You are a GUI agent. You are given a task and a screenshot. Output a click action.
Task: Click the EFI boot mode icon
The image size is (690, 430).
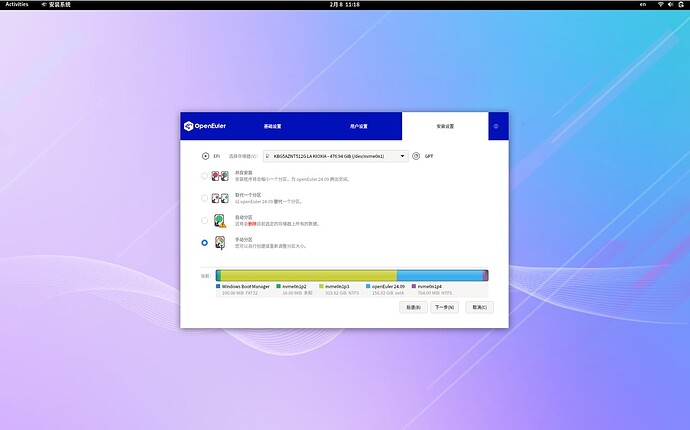(x=205, y=156)
